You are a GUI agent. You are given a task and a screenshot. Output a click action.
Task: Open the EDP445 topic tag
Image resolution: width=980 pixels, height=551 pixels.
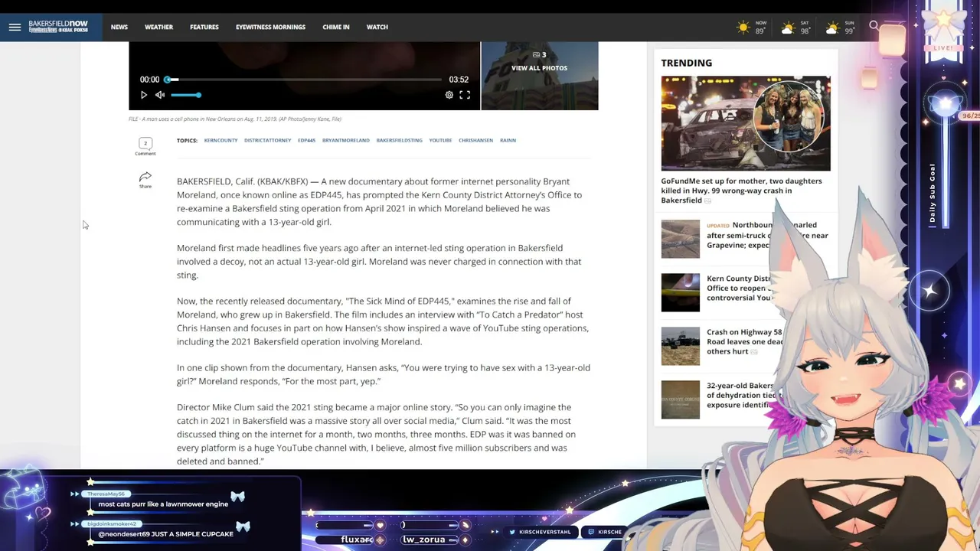(306, 140)
